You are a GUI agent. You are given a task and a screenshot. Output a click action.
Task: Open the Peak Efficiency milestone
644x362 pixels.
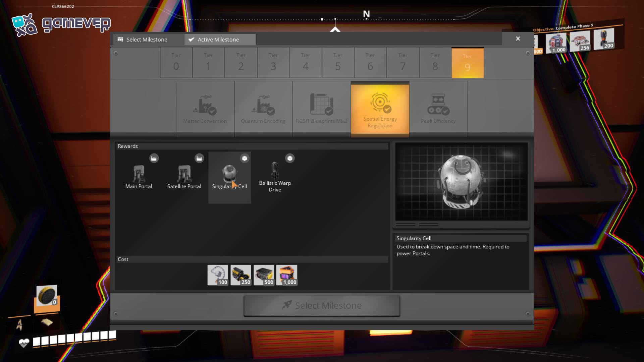pos(438,109)
